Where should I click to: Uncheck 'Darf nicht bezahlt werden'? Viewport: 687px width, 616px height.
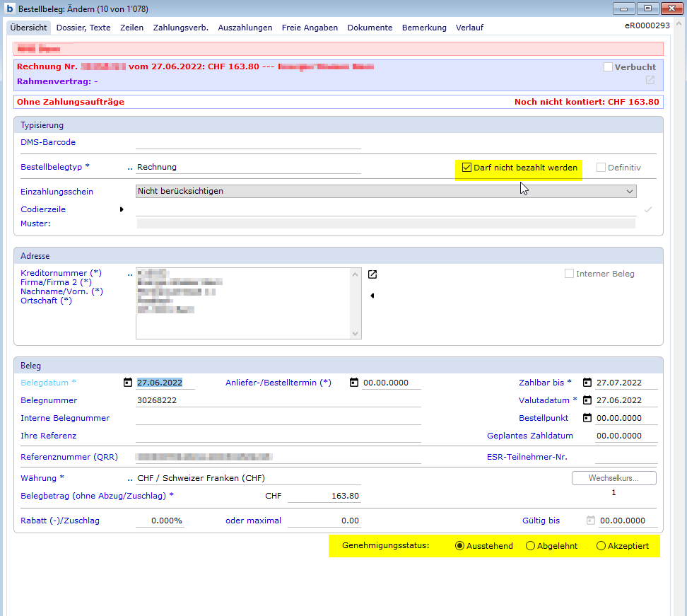point(466,168)
